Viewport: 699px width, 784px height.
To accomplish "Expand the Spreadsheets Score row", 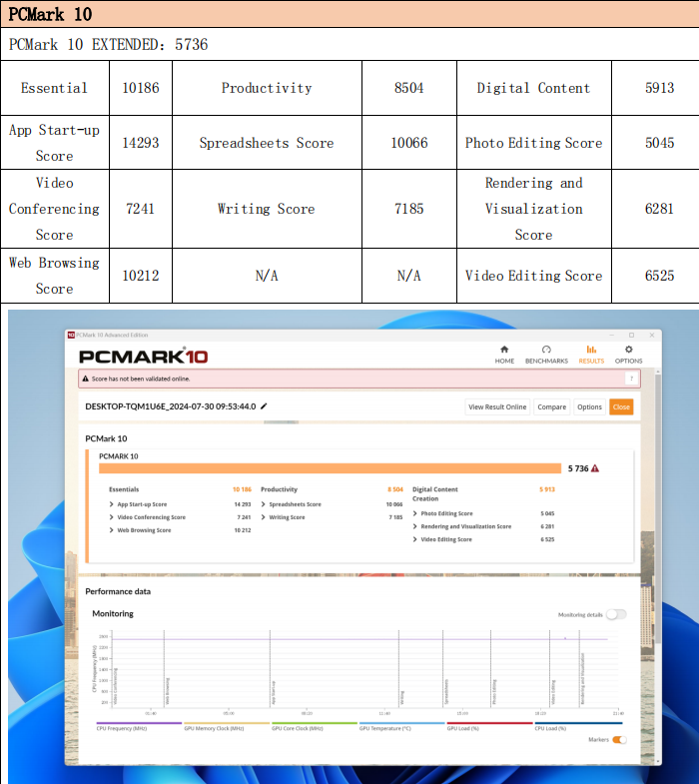I will click(264, 504).
